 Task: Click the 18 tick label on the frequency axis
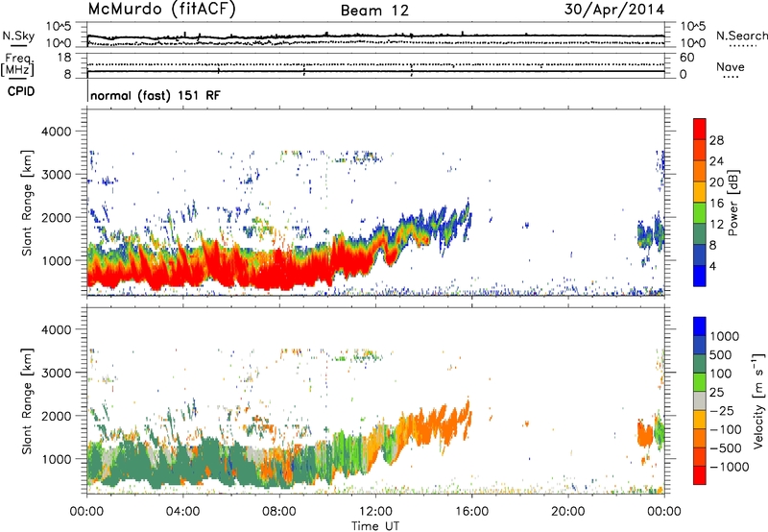[x=63, y=58]
